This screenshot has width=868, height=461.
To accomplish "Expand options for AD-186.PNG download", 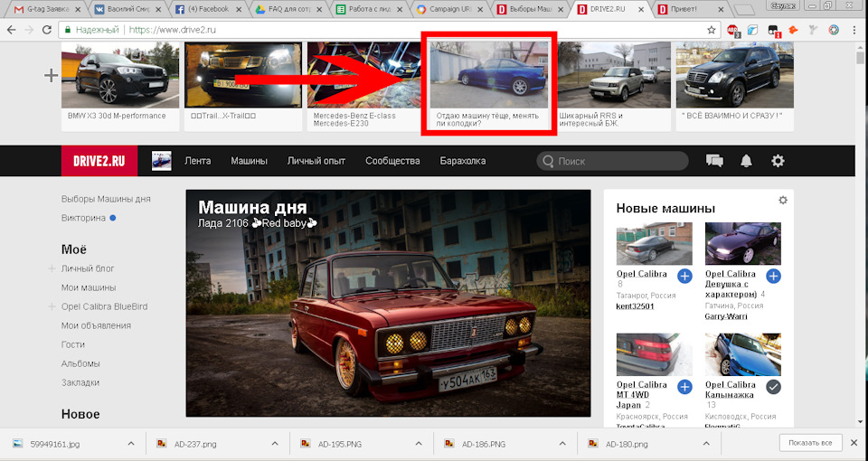I will click(562, 444).
